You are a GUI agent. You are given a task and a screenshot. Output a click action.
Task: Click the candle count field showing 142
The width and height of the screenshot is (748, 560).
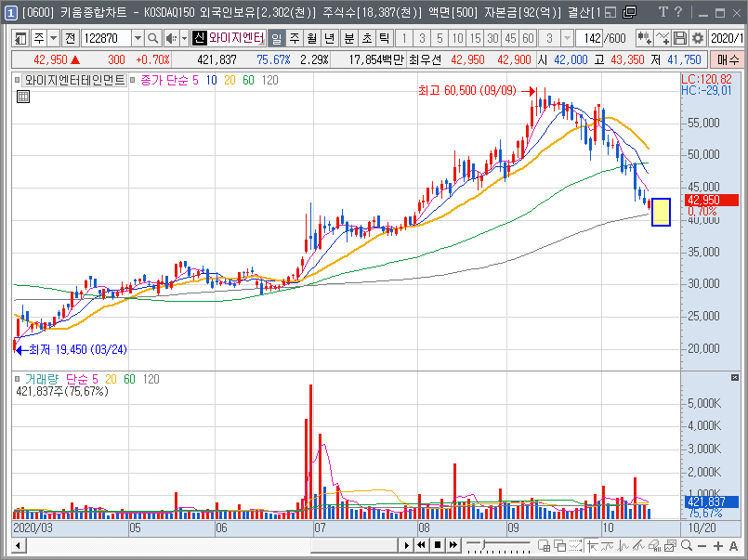click(x=590, y=38)
